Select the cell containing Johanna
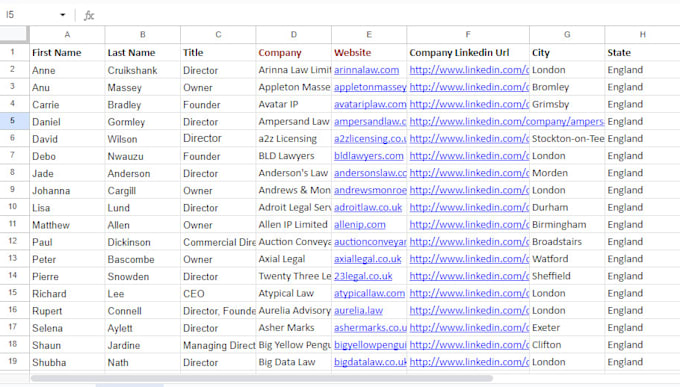Image resolution: width=680 pixels, height=387 pixels. [x=67, y=190]
